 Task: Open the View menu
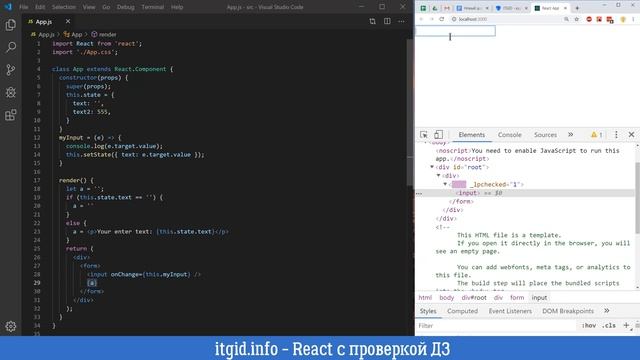(89, 7)
